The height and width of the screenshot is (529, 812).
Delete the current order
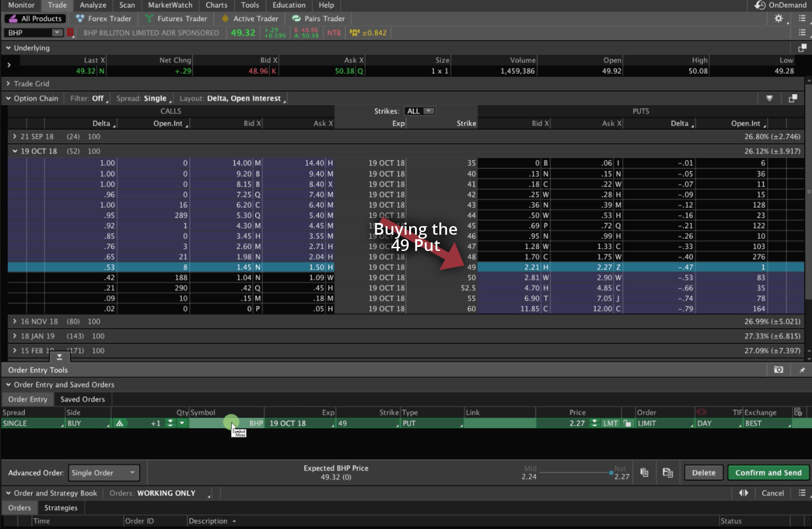(x=703, y=473)
